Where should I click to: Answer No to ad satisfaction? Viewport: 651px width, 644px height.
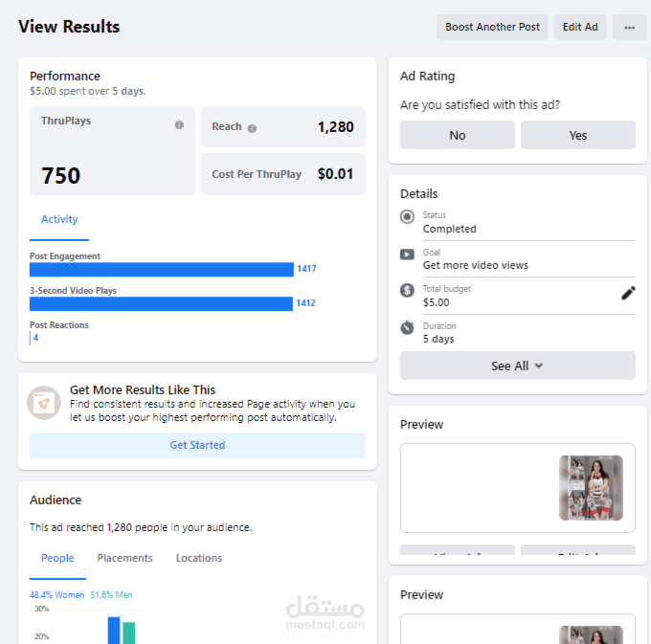coord(457,135)
